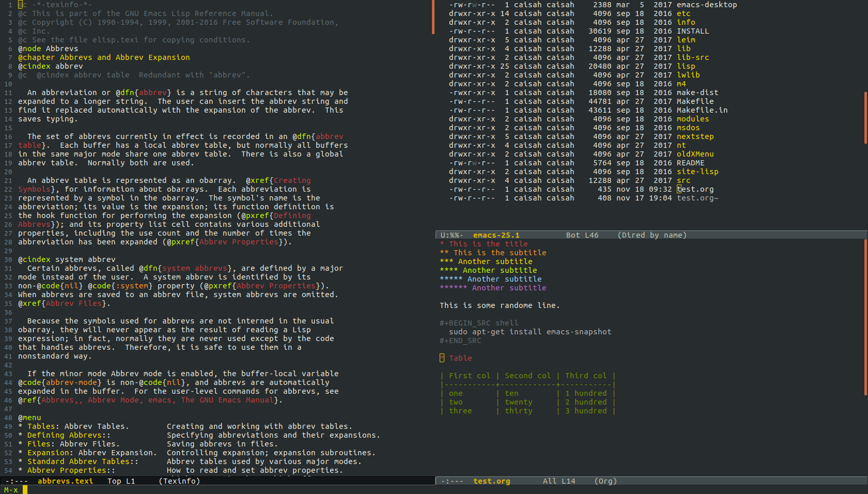Open the nextstep directory entry

click(695, 136)
